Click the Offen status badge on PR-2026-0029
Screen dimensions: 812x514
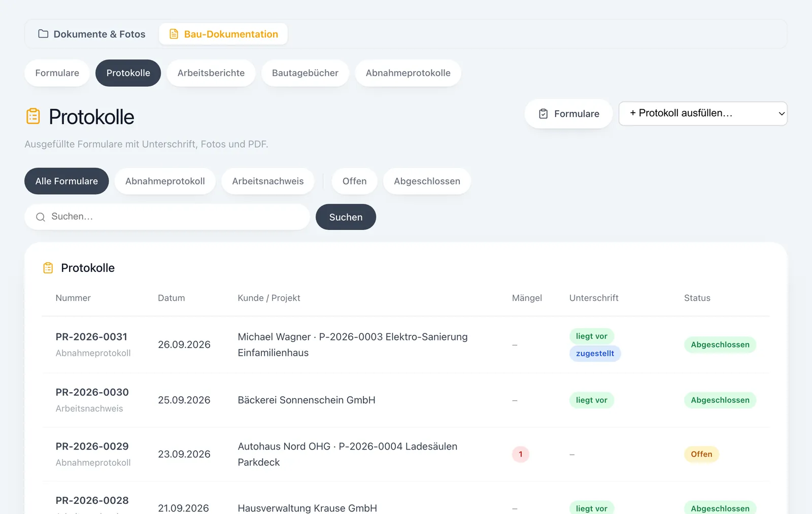tap(701, 454)
